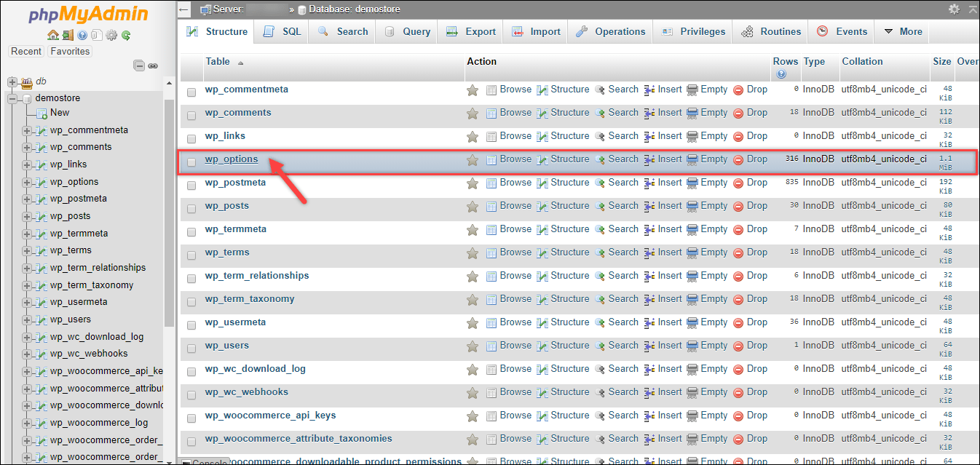This screenshot has width=980, height=465.
Task: Tick the wp_posts table checkbox
Action: (191, 209)
